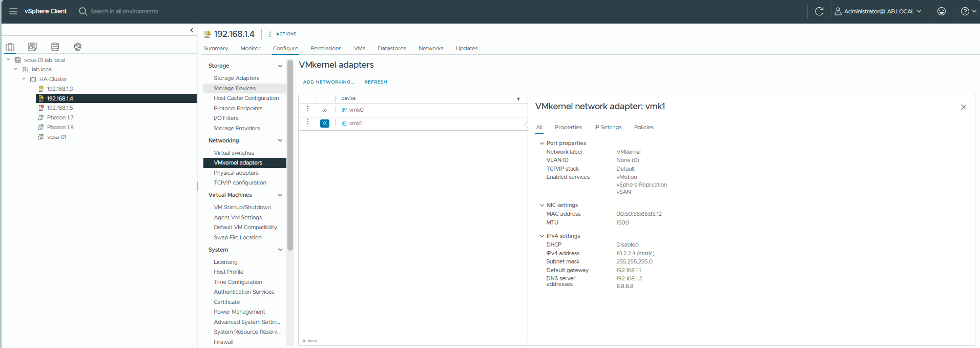Open the Updates tab

pos(467,48)
